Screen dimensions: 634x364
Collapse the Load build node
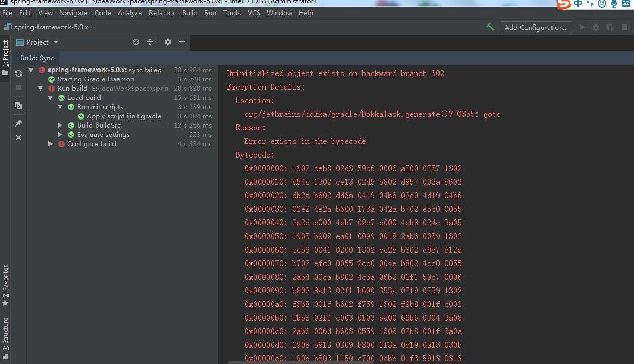50,97
